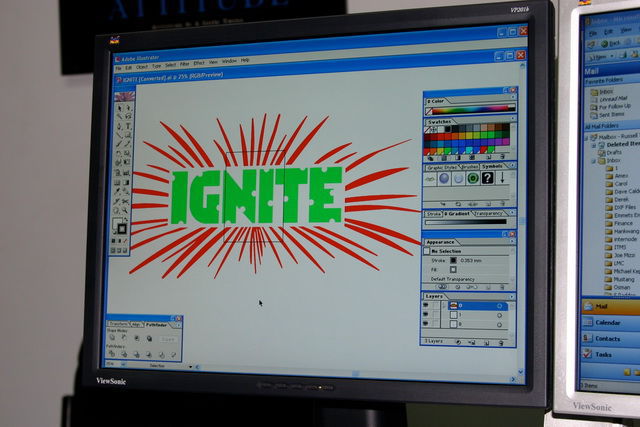Click the Fill box in toolbox
This screenshot has width=640, height=427.
(x=116, y=222)
